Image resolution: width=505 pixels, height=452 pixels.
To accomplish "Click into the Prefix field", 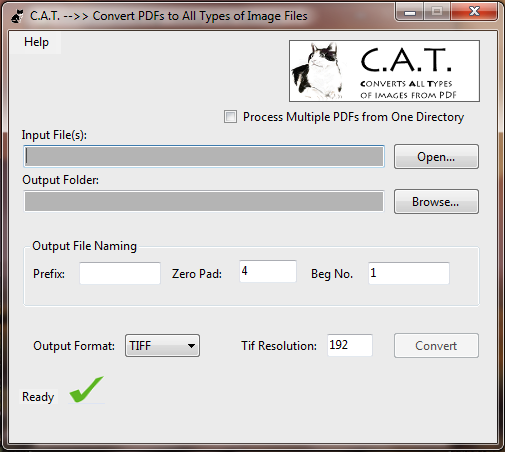I will (120, 273).
